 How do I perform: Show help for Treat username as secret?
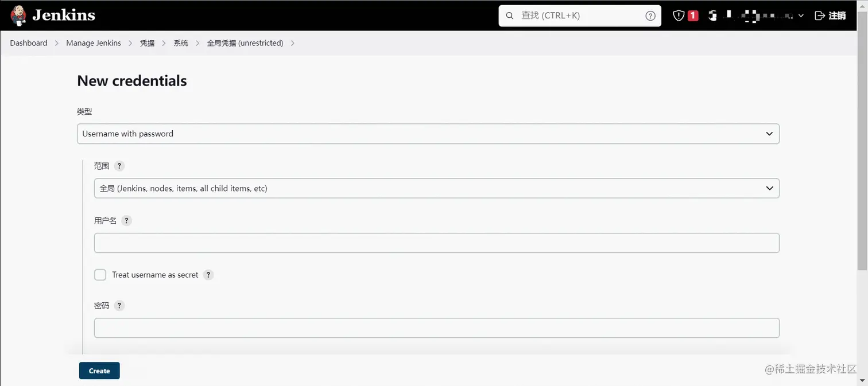point(208,275)
